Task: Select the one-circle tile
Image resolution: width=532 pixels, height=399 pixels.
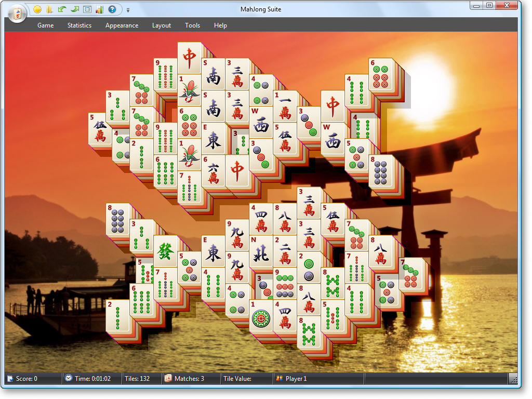Action: [261, 316]
